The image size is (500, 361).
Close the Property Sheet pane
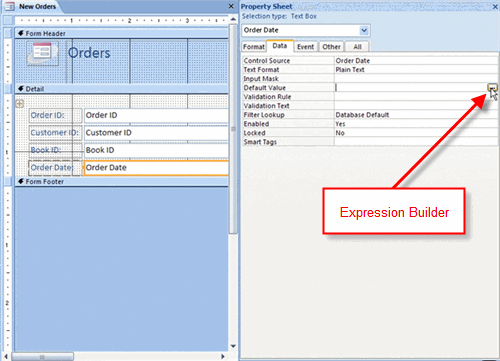pos(495,7)
